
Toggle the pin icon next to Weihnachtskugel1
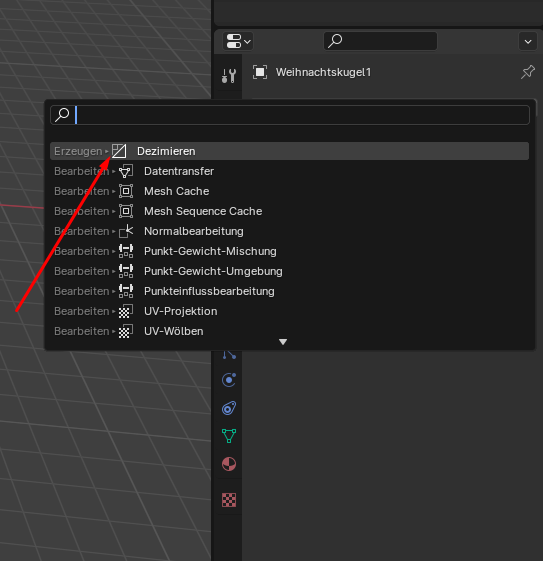[x=528, y=72]
